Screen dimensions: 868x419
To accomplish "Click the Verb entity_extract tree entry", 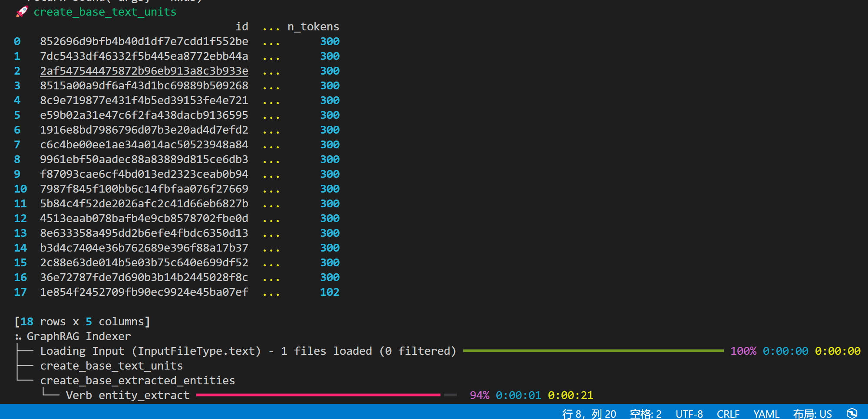I will (x=127, y=395).
